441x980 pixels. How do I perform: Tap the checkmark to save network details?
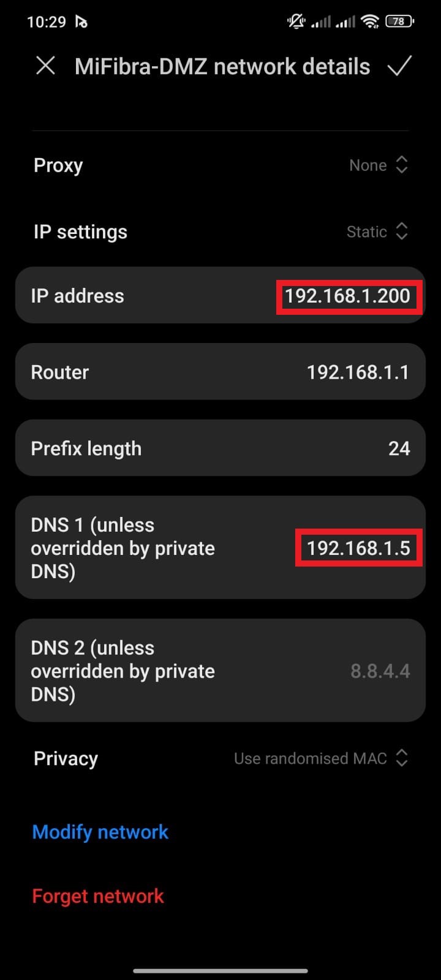(x=401, y=66)
